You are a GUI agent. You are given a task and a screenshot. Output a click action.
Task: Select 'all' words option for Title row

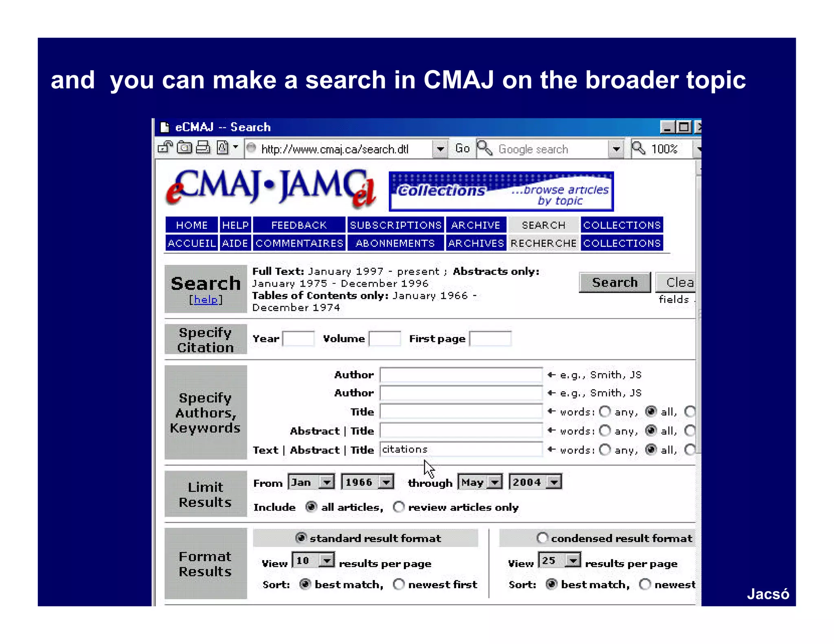pos(651,412)
